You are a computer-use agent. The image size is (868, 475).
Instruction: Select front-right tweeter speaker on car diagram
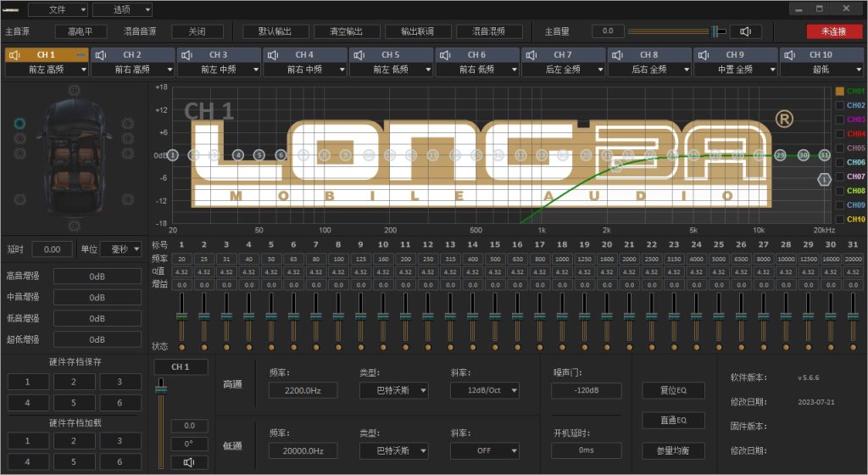[x=128, y=123]
